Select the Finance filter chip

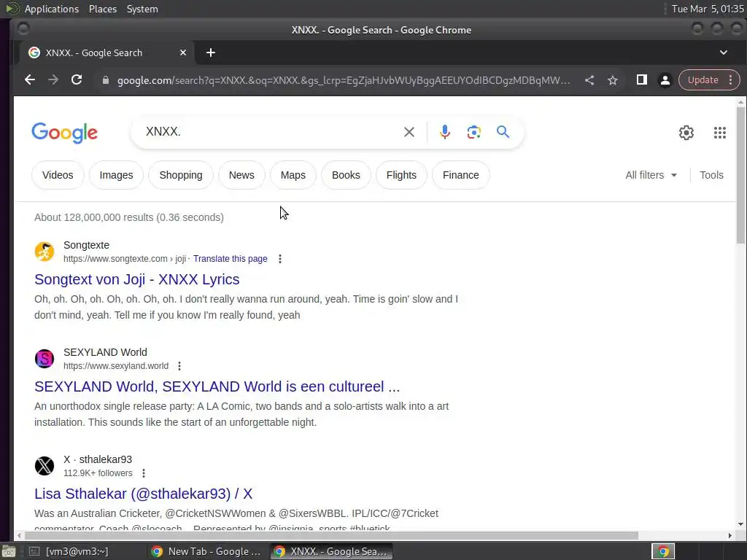(461, 175)
